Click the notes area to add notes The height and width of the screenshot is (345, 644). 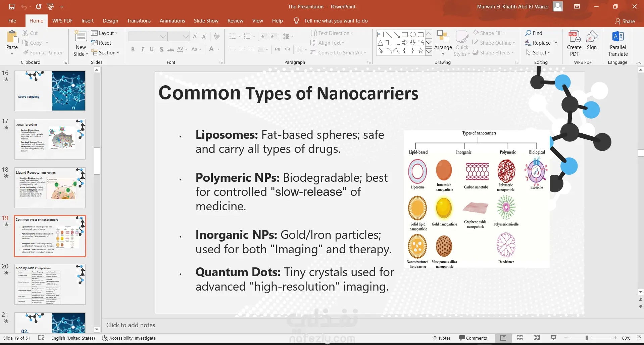point(369,325)
